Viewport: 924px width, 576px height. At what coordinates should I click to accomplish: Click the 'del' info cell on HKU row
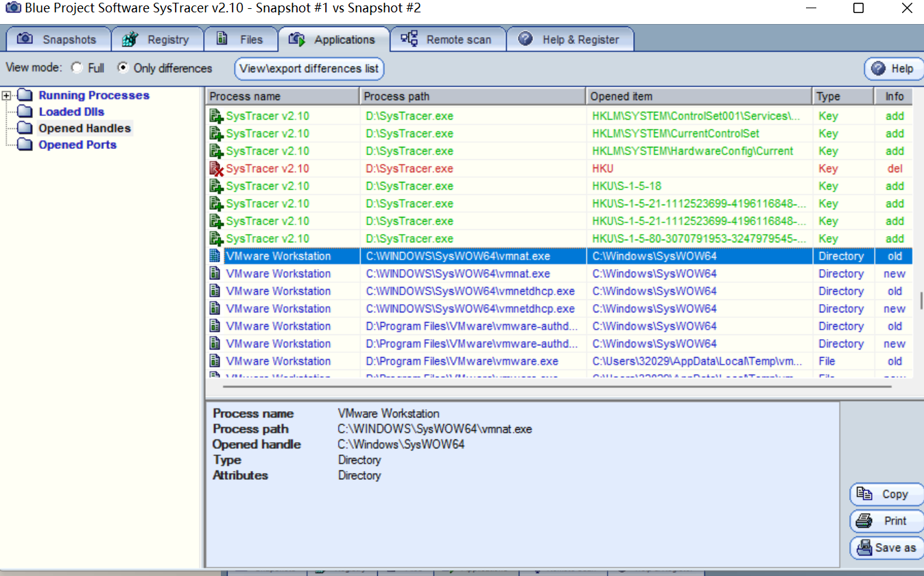click(x=895, y=169)
